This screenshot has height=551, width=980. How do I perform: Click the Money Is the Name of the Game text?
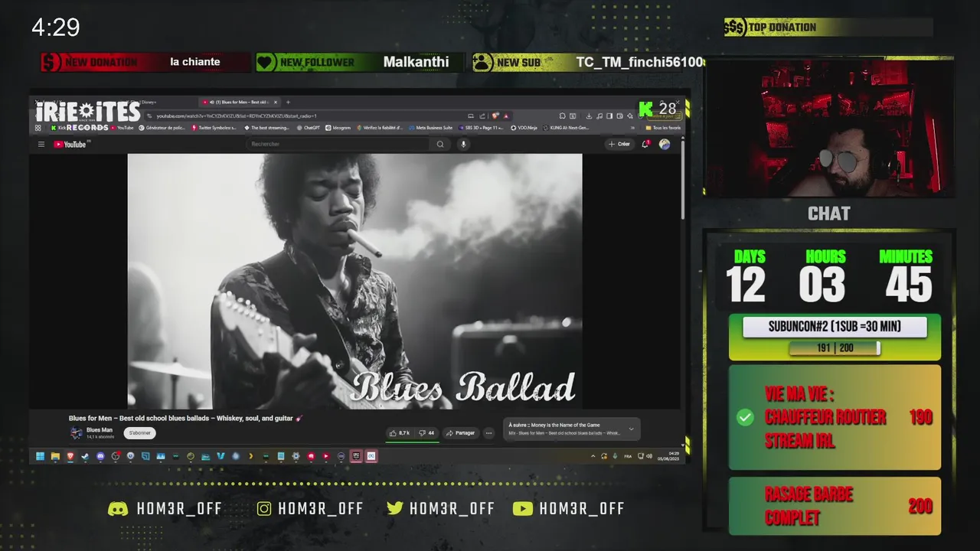(x=565, y=425)
